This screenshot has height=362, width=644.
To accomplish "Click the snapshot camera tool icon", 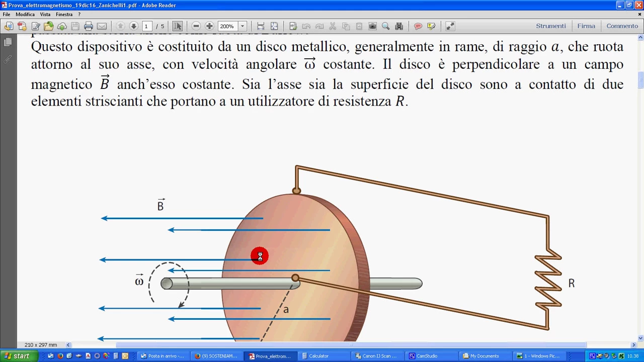I will coord(372,26).
